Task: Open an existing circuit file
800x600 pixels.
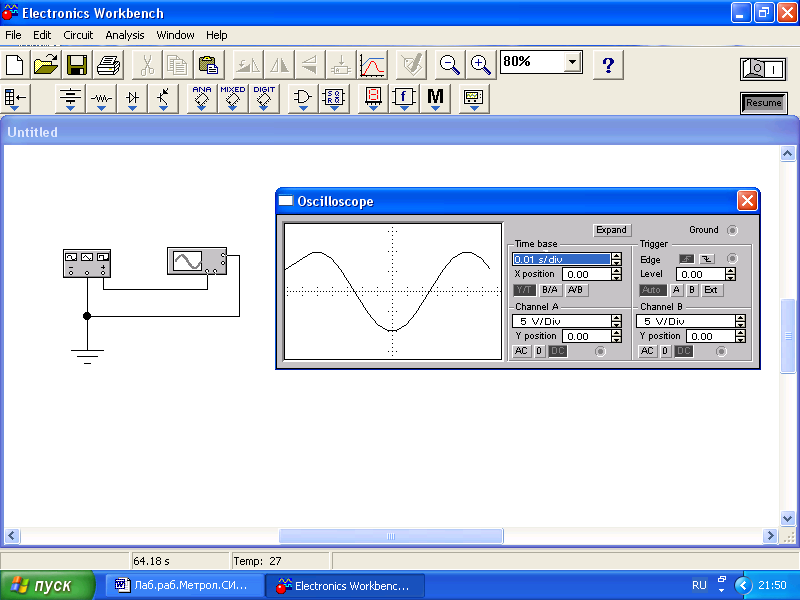Action: [x=46, y=65]
